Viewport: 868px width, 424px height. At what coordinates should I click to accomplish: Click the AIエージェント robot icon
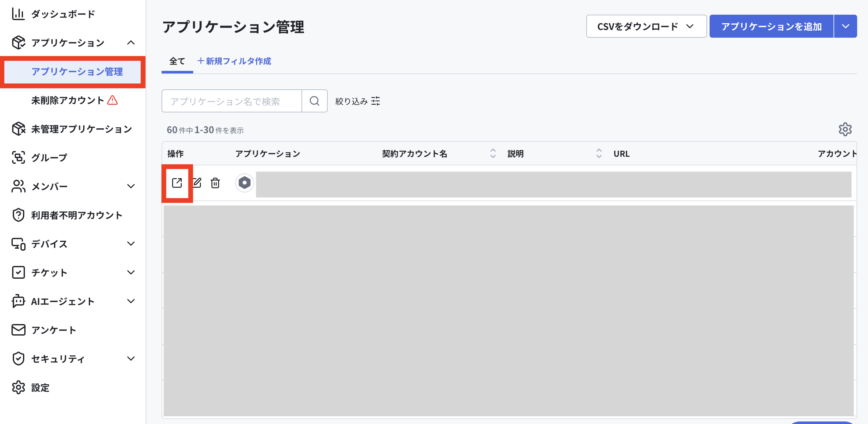[18, 301]
